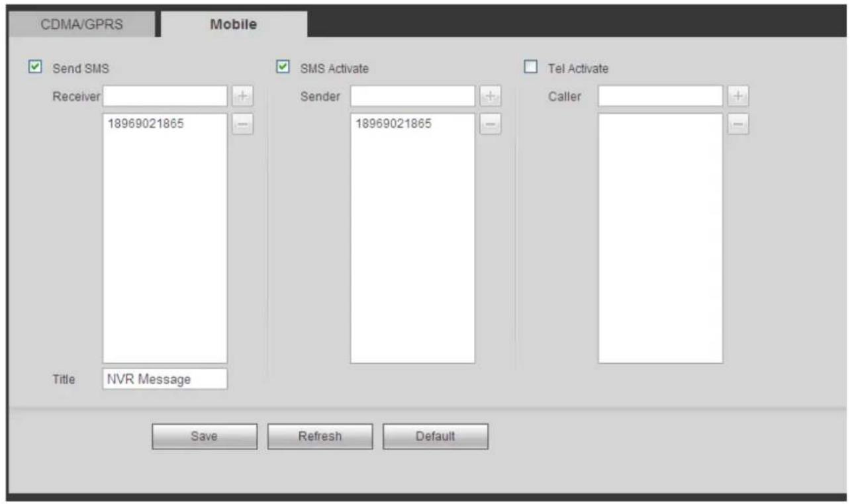
Task: Remove sender number with minus button
Action: click(x=489, y=124)
